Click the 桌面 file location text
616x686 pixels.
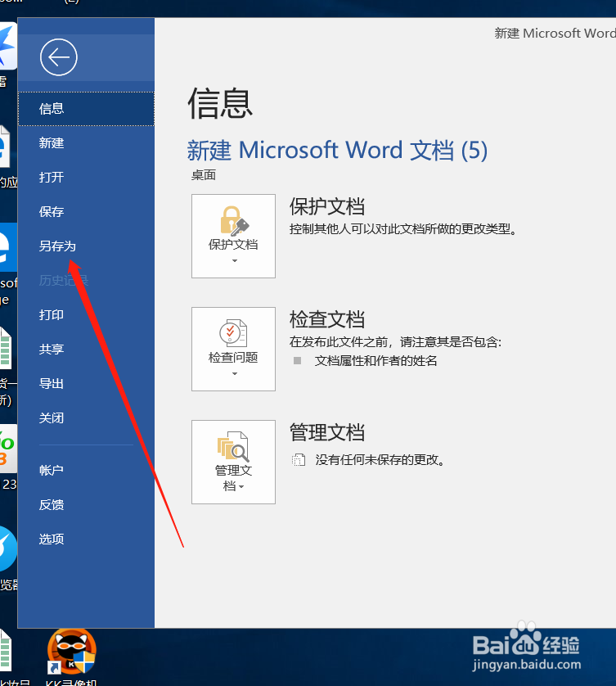(204, 175)
